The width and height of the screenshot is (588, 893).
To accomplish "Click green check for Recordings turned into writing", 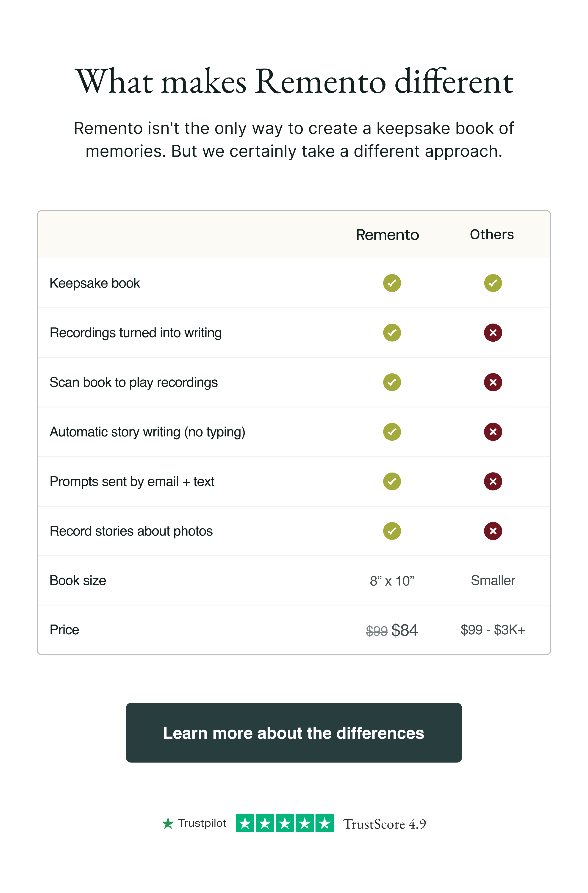I will [x=392, y=332].
